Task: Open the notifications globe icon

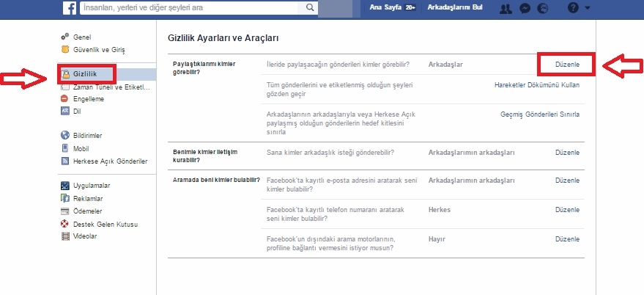Action: [543, 8]
